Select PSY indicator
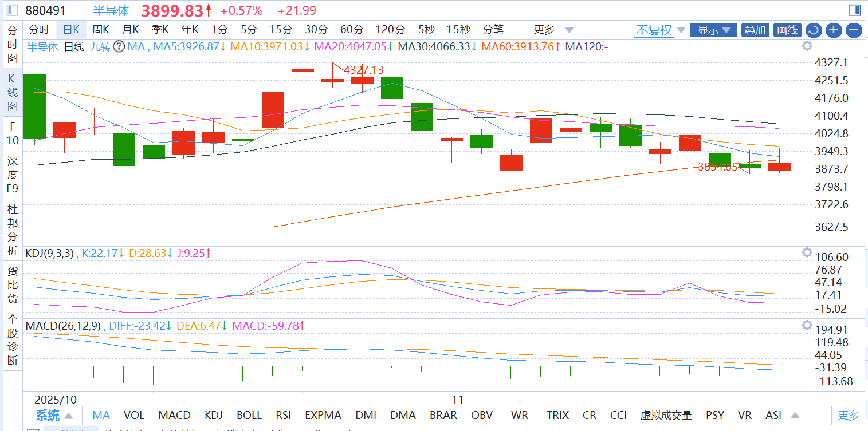 coord(715,416)
